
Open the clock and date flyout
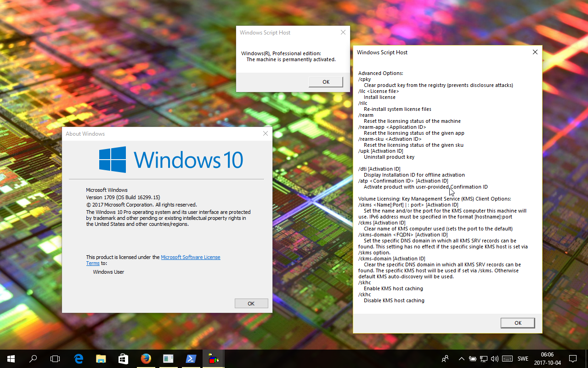547,359
